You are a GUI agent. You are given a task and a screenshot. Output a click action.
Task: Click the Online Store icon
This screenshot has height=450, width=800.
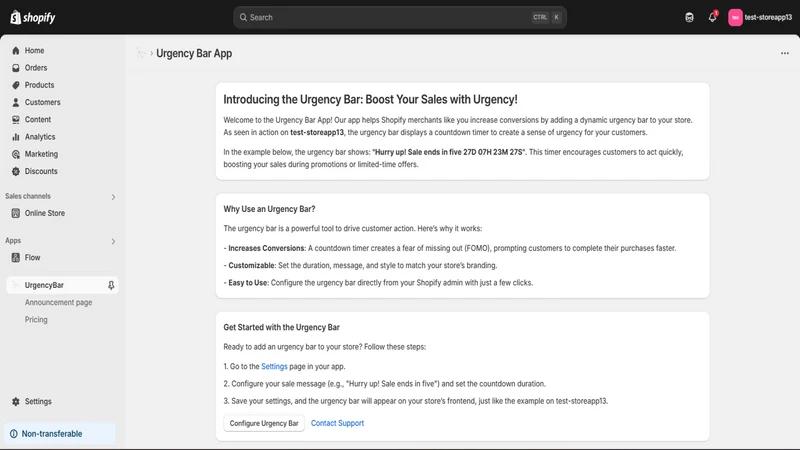[16, 213]
